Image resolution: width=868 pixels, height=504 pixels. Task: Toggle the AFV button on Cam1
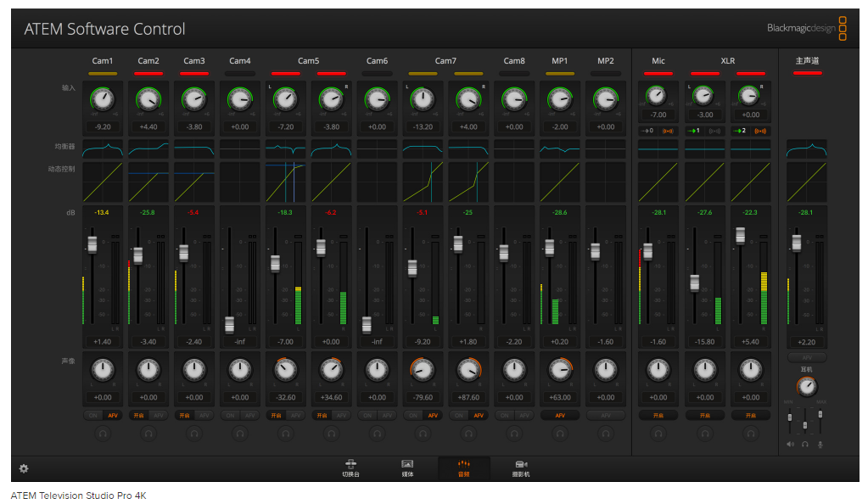coord(112,416)
